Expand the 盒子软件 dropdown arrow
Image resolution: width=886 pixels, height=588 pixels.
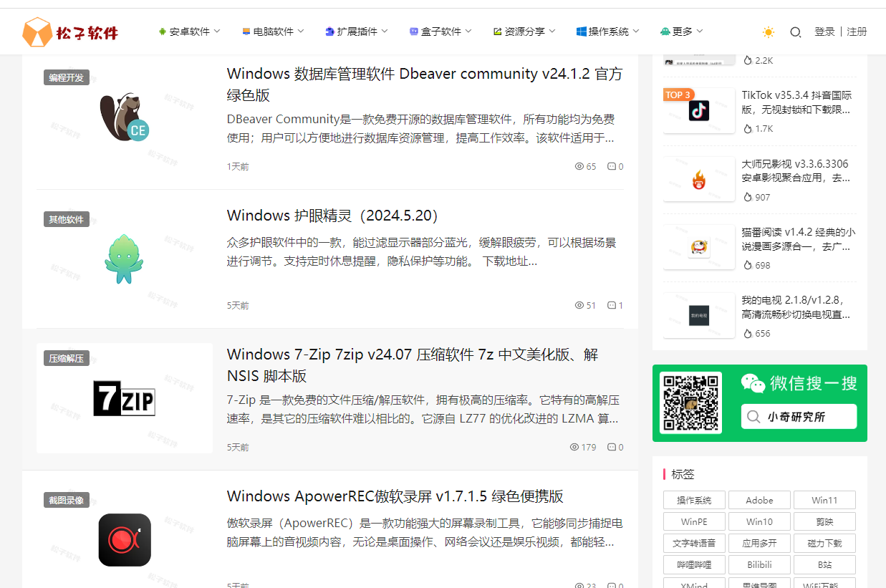468,31
